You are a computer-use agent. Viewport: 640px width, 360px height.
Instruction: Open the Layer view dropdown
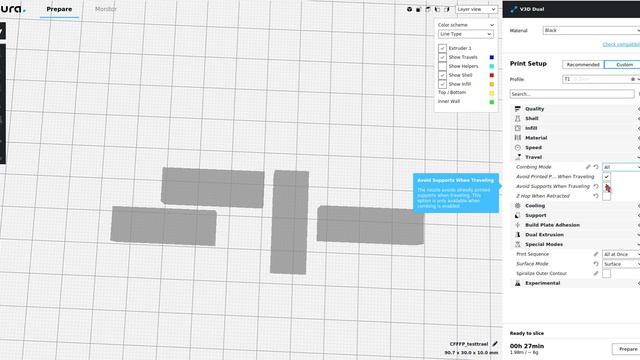(x=476, y=9)
